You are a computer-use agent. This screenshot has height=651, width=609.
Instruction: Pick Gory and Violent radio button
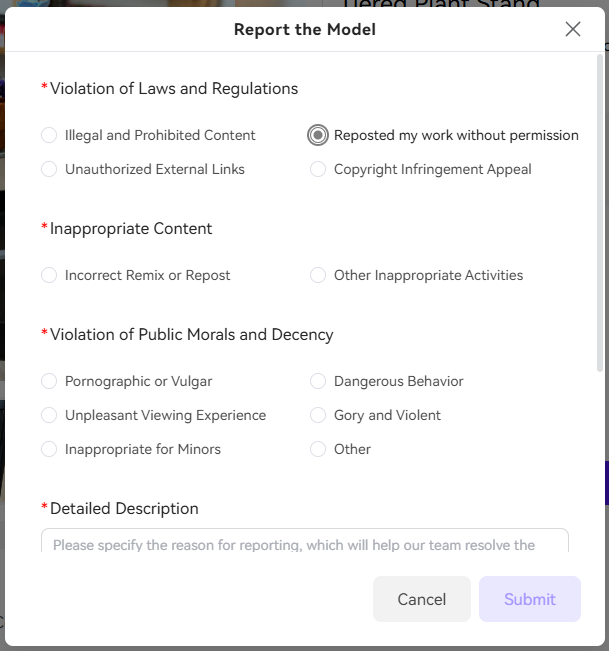318,415
